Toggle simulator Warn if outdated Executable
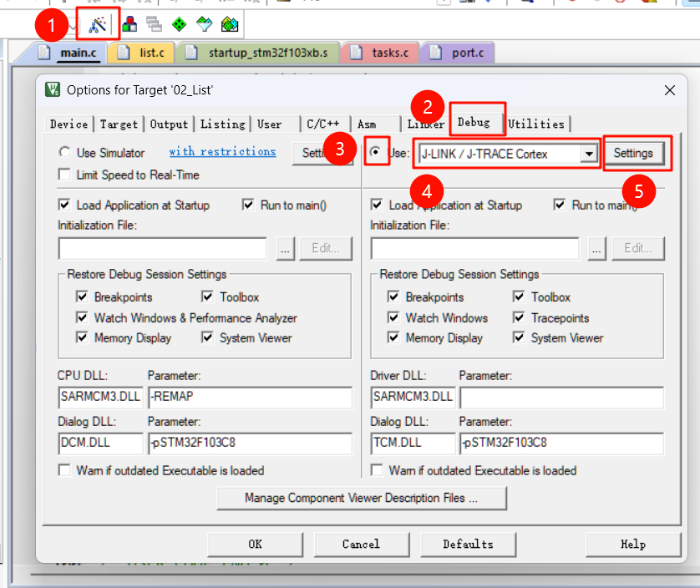Image resolution: width=700 pixels, height=588 pixels. click(x=64, y=470)
